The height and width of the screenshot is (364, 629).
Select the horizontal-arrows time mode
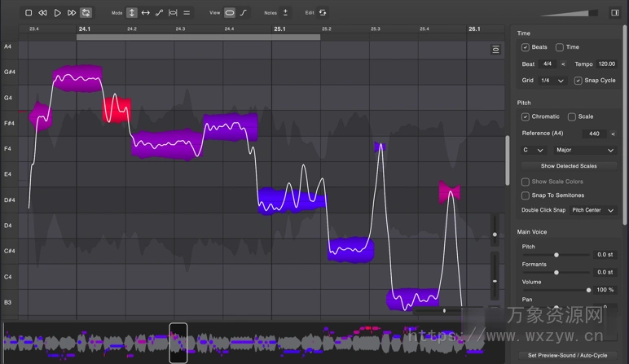[146, 13]
